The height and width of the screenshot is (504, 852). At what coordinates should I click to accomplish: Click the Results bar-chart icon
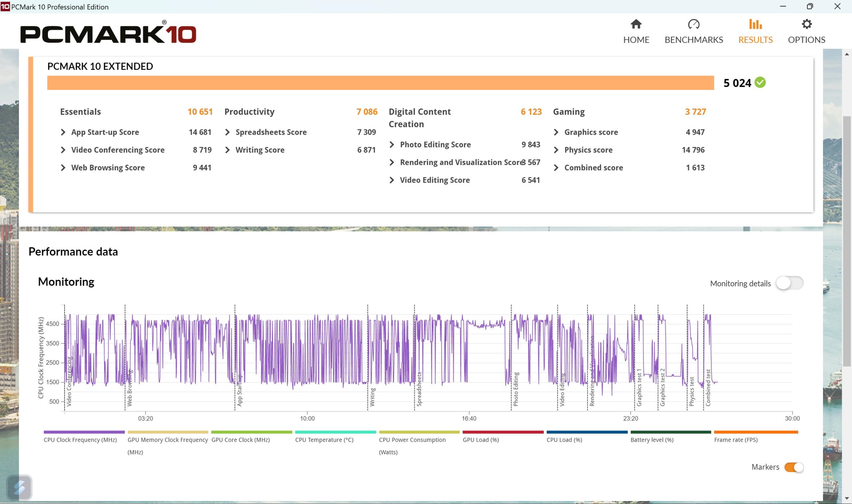[755, 24]
